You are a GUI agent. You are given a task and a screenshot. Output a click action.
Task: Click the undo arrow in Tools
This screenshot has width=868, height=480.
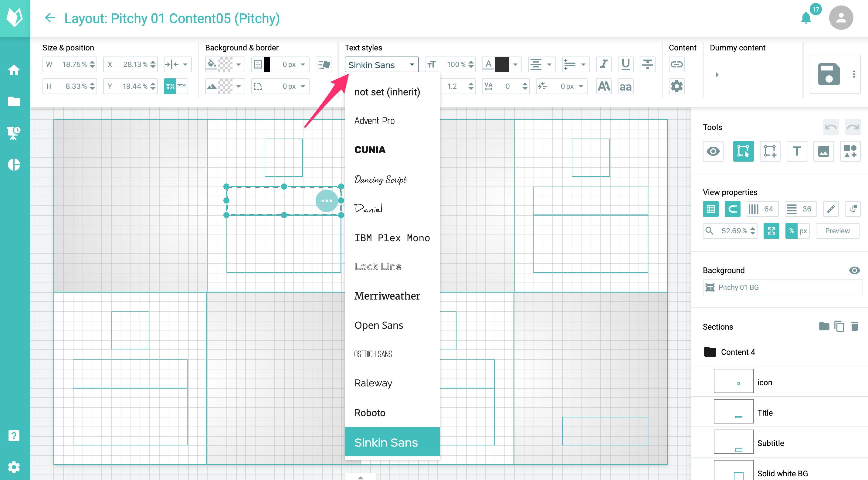(x=831, y=127)
